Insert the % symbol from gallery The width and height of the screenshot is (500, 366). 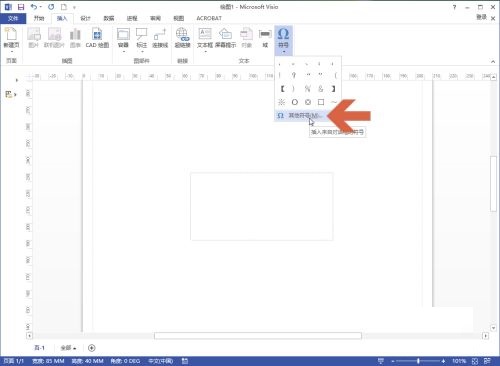pos(307,89)
